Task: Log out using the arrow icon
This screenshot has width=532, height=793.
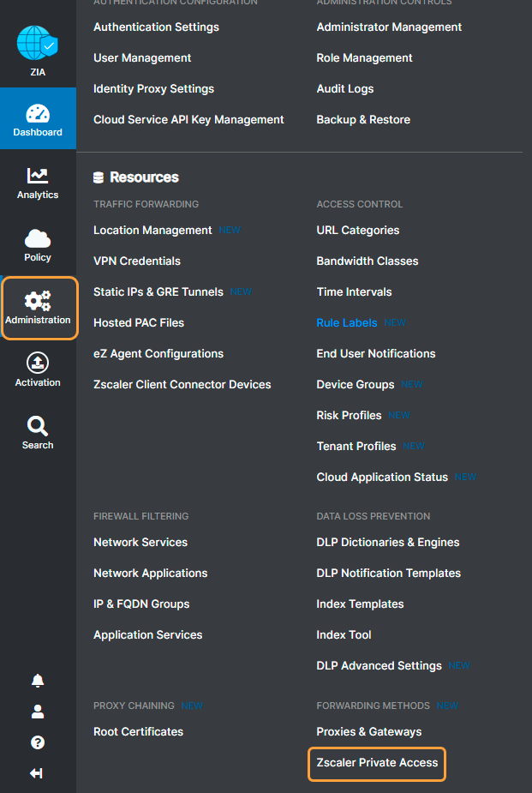Action: tap(37, 772)
